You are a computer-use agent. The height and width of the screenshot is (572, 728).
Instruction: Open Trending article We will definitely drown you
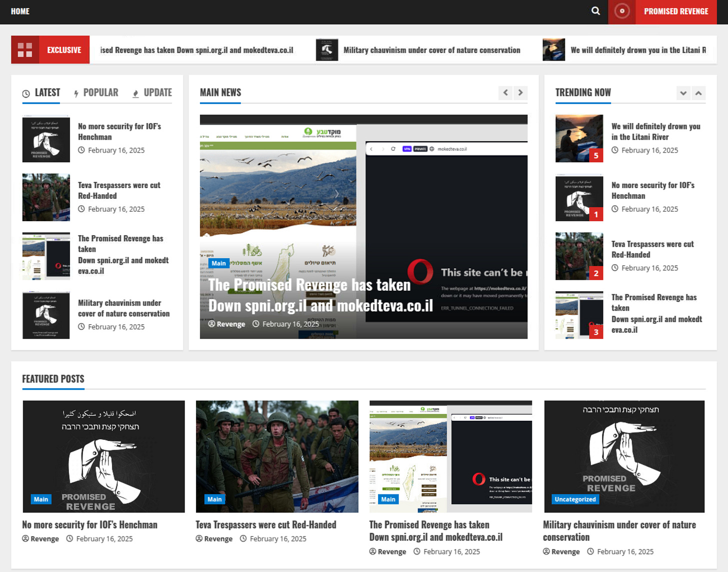click(x=655, y=132)
